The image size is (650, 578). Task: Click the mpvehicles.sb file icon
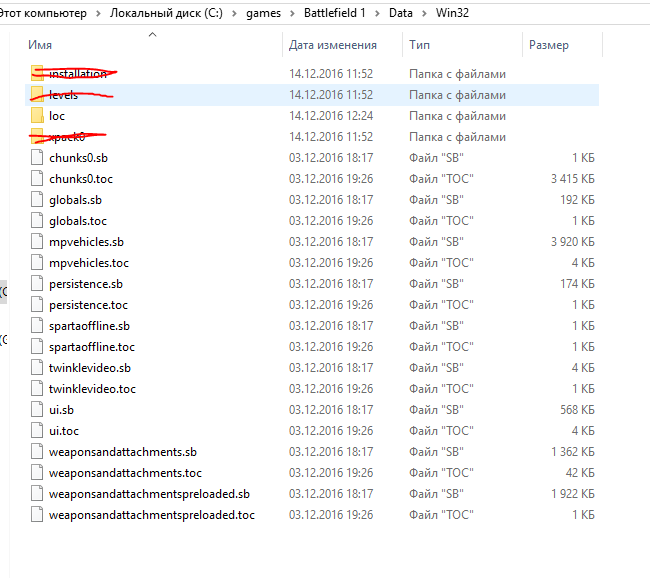(37, 241)
